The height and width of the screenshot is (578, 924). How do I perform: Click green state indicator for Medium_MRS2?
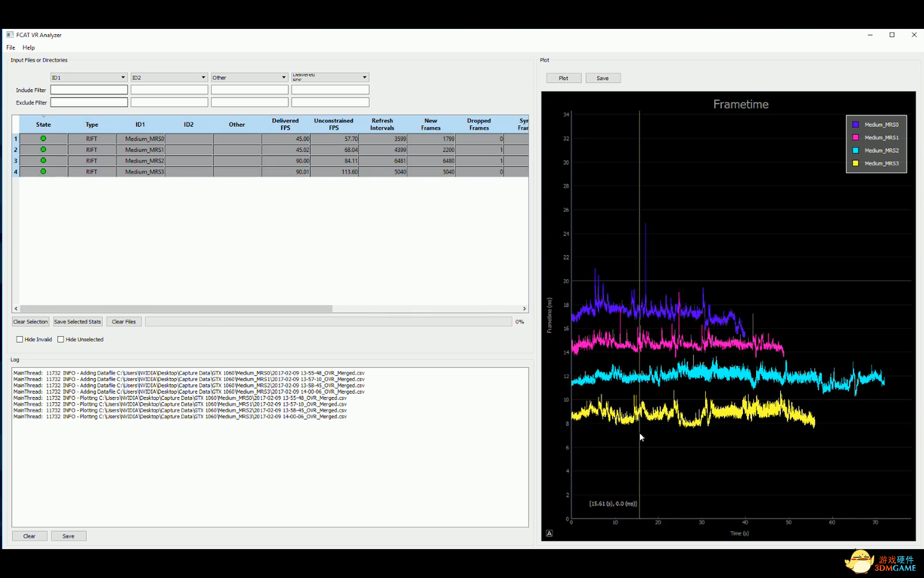click(x=43, y=160)
